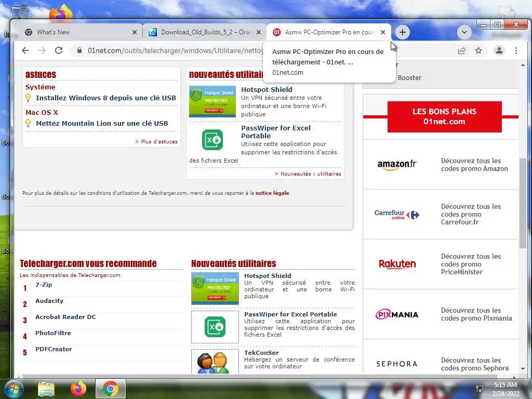Click the browser back arrow
The width and height of the screenshot is (532, 399).
25,50
